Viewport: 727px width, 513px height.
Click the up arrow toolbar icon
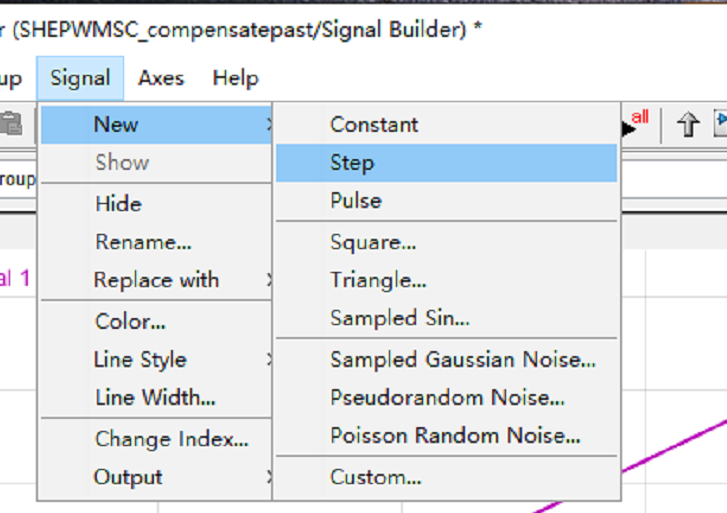point(687,125)
